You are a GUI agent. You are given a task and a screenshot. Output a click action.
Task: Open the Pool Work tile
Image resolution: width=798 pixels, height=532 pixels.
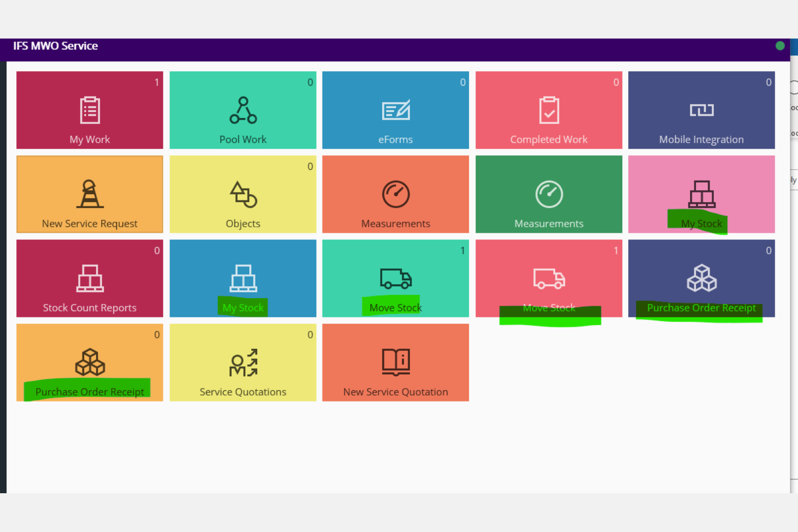pos(243,110)
